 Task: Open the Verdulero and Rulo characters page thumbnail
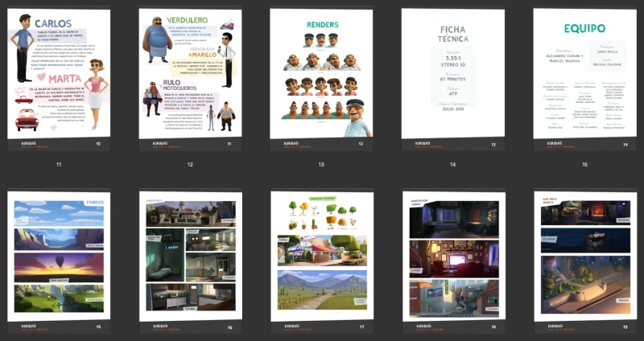click(x=190, y=79)
